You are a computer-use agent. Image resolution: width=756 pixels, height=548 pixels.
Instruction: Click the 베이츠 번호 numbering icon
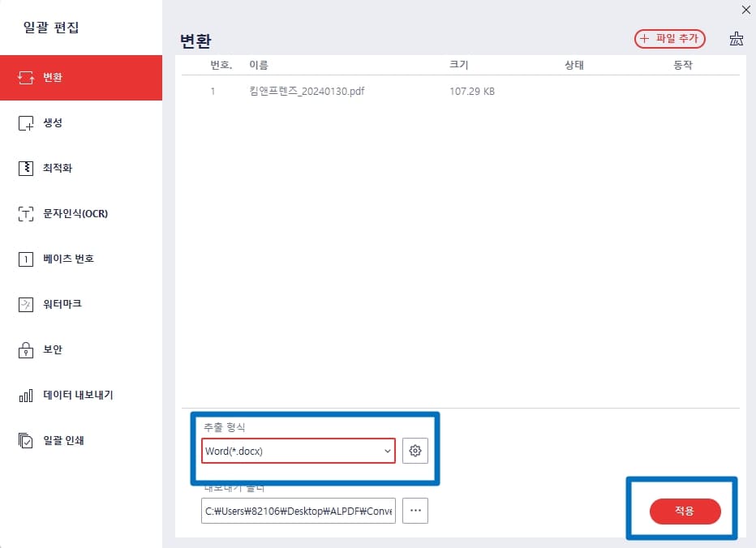tap(26, 259)
